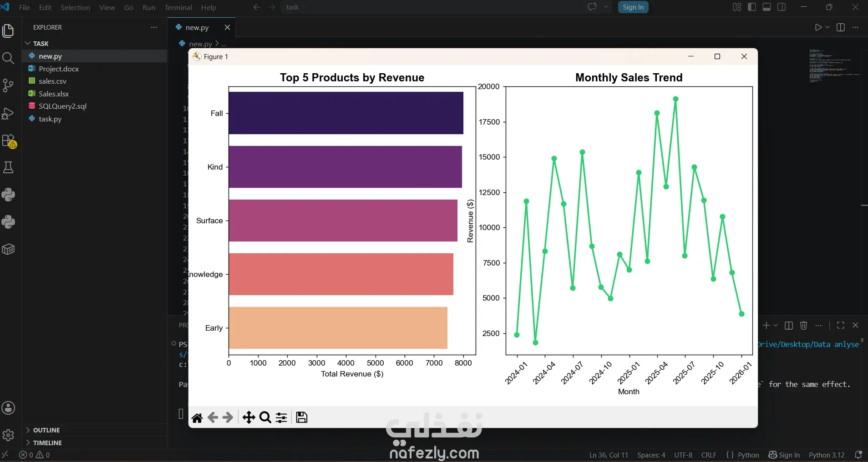Screen dimensions: 868x462
Task: Open the Search view in activity bar
Action: point(8,58)
